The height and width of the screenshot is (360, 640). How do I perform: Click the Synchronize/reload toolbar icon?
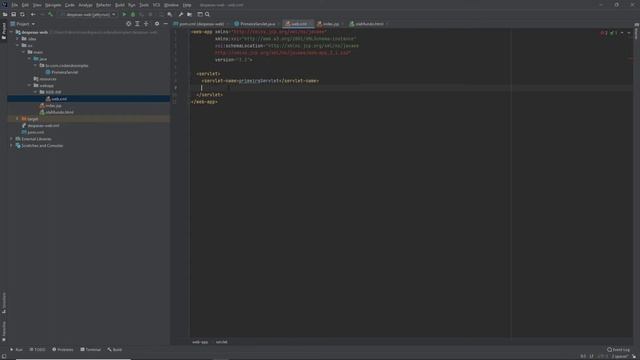22,14
